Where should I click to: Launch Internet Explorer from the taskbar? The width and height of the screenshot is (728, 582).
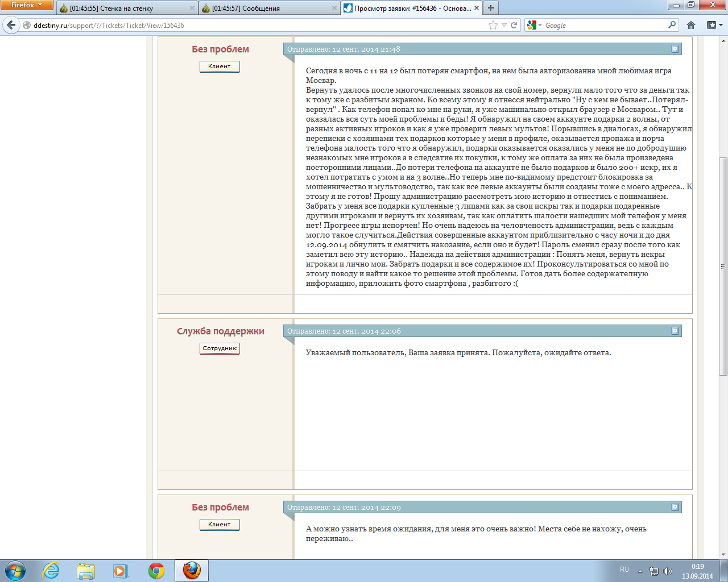[51, 571]
